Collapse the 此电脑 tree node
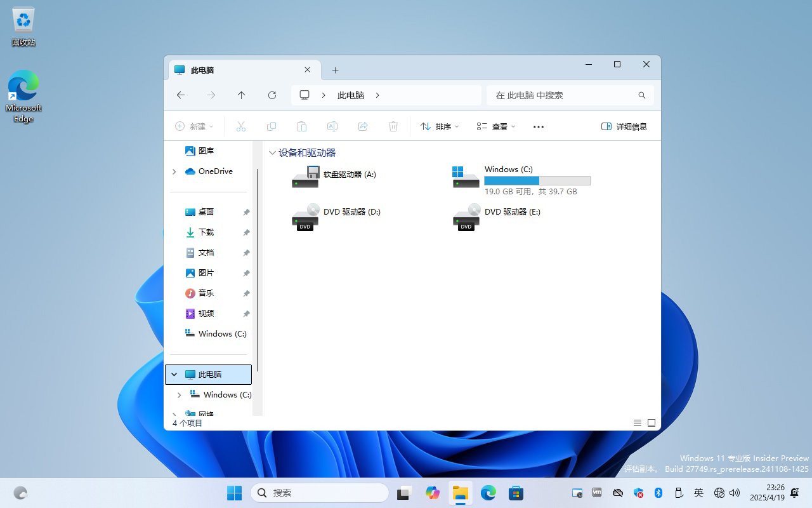Screen dimensions: 812x508 coord(174,375)
